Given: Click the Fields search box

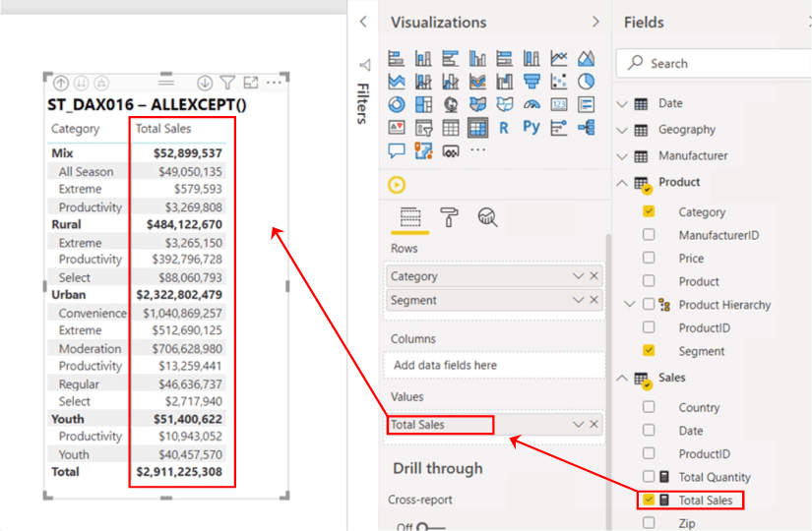Looking at the screenshot, I should pos(714,63).
